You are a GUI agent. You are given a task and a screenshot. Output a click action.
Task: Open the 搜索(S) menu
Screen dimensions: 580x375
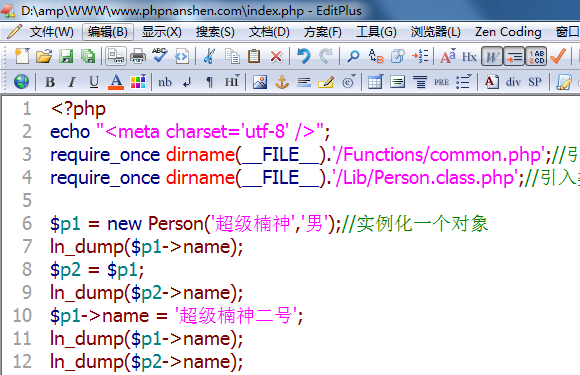tap(215, 32)
